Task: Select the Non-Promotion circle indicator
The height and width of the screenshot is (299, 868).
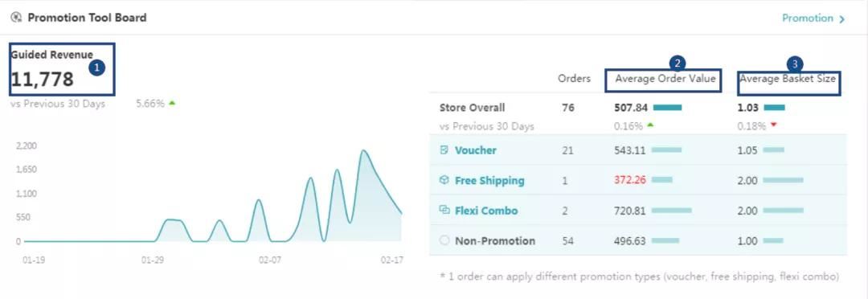Action: (444, 240)
